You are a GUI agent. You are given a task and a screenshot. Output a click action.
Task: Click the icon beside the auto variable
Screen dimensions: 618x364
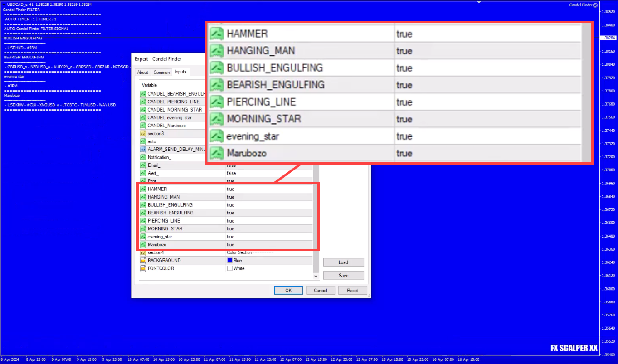143,141
